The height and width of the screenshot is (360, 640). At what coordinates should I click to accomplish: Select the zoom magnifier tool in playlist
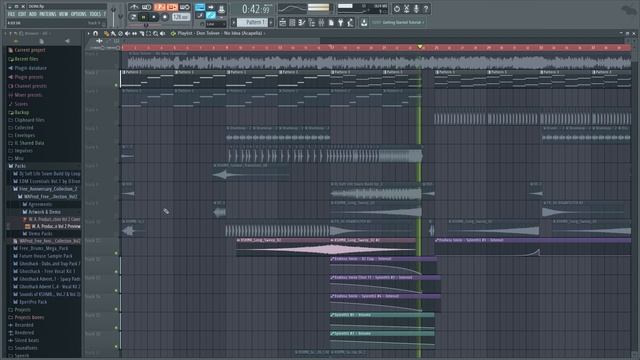point(156,33)
